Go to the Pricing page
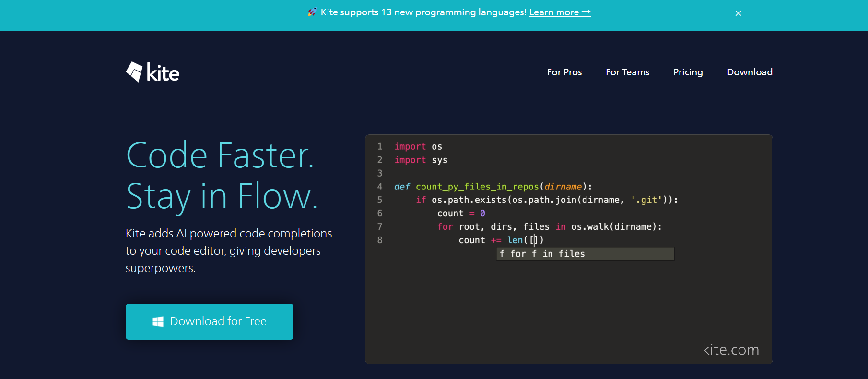This screenshot has width=868, height=379. [688, 72]
